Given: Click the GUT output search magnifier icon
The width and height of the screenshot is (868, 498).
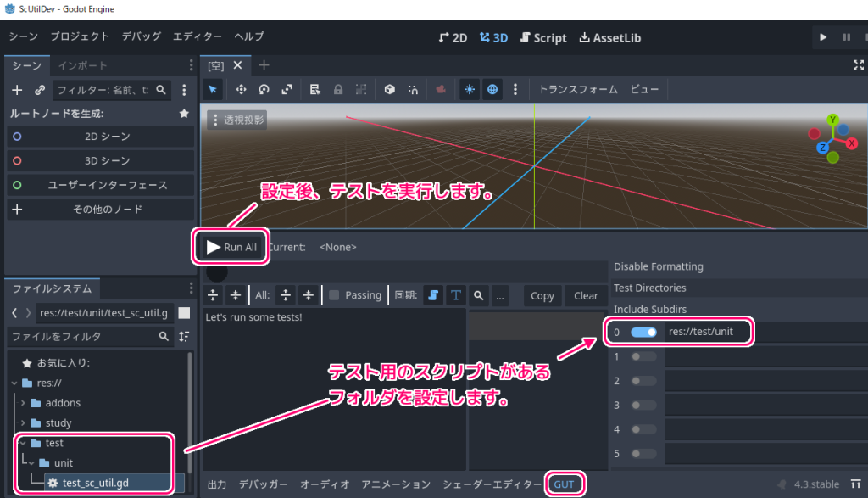Looking at the screenshot, I should coord(478,295).
